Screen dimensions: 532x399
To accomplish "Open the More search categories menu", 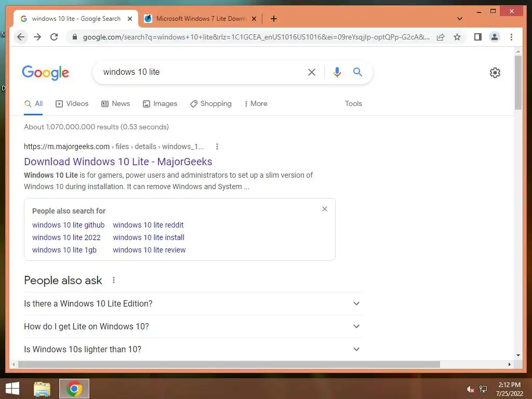I will coord(256,104).
